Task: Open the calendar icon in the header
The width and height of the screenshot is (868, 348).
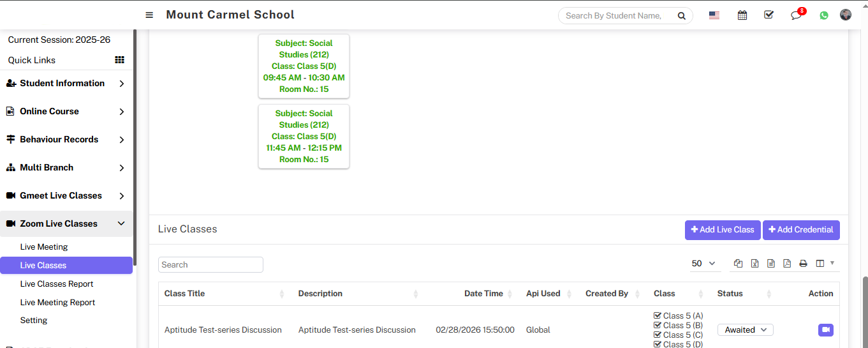Action: pos(742,15)
